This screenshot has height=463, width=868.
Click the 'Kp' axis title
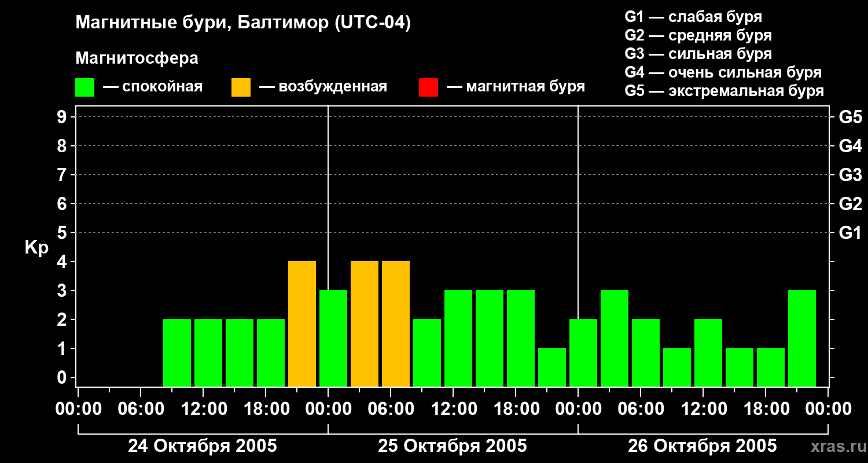point(36,248)
